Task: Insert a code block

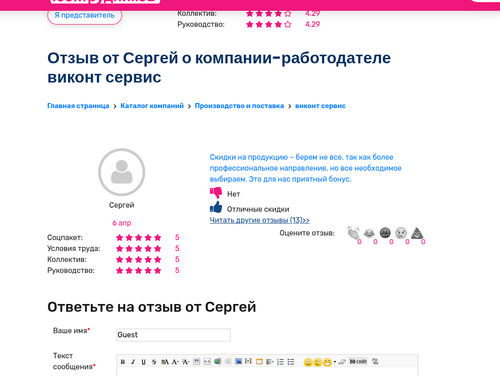Action: 207,361
